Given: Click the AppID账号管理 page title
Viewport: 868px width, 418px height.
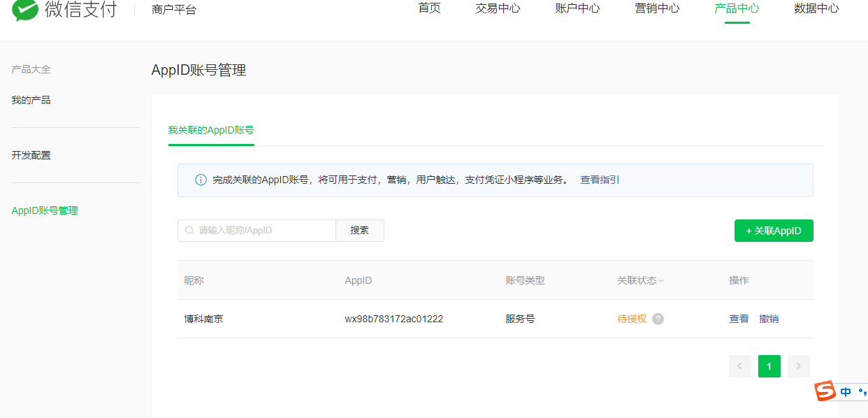Looking at the screenshot, I should click(x=198, y=70).
